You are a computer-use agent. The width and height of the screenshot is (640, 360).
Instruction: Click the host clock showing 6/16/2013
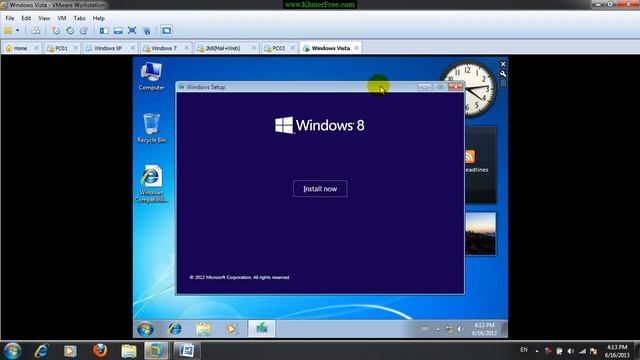617,351
